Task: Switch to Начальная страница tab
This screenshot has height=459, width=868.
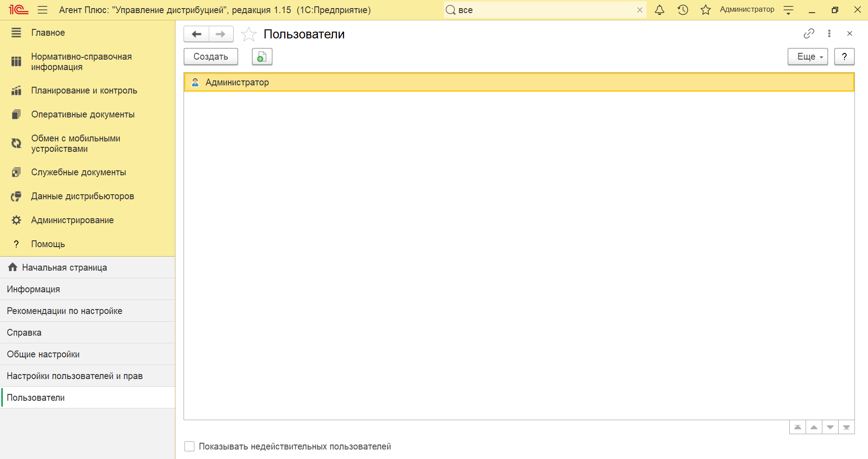Action: [x=87, y=267]
